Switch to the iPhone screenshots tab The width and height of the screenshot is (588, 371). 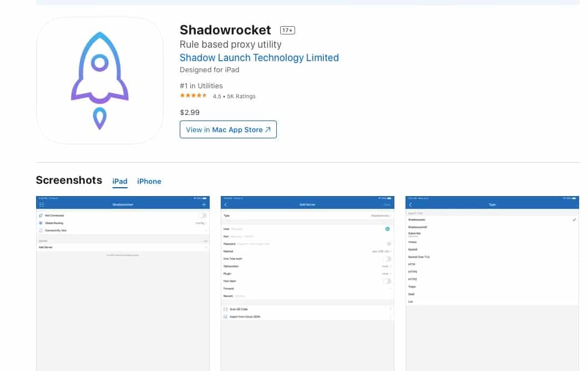[x=149, y=182]
